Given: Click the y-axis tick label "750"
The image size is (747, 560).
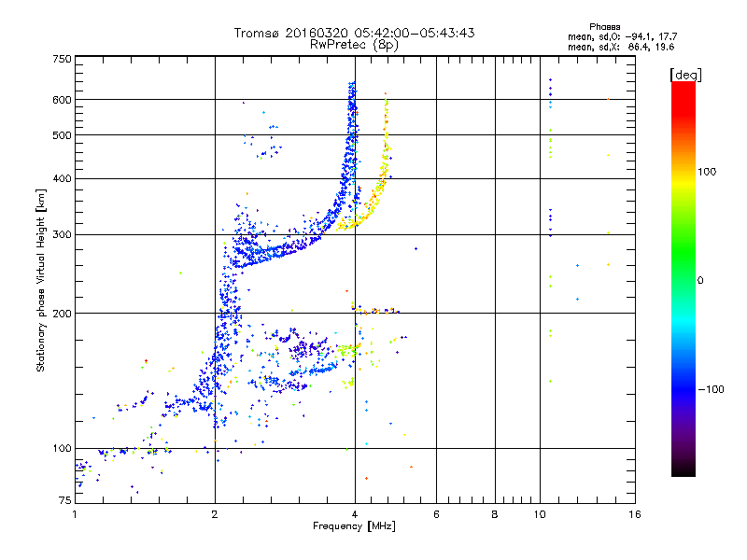Looking at the screenshot, I should [x=62, y=59].
